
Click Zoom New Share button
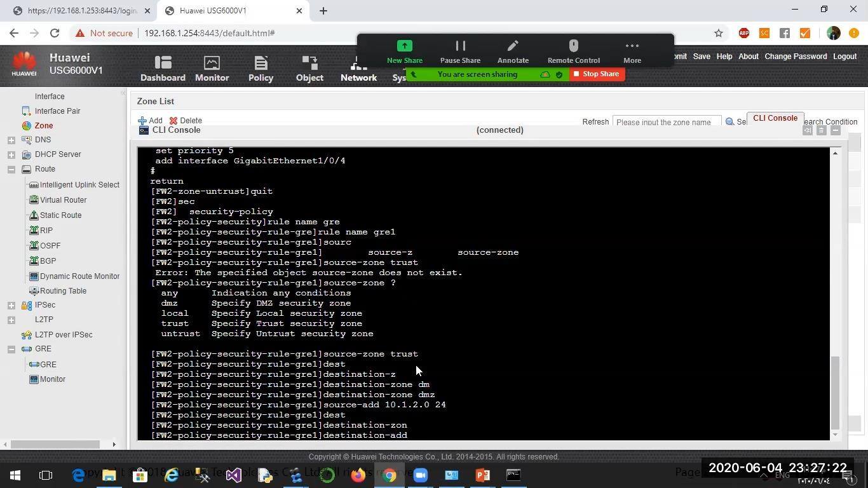click(405, 52)
